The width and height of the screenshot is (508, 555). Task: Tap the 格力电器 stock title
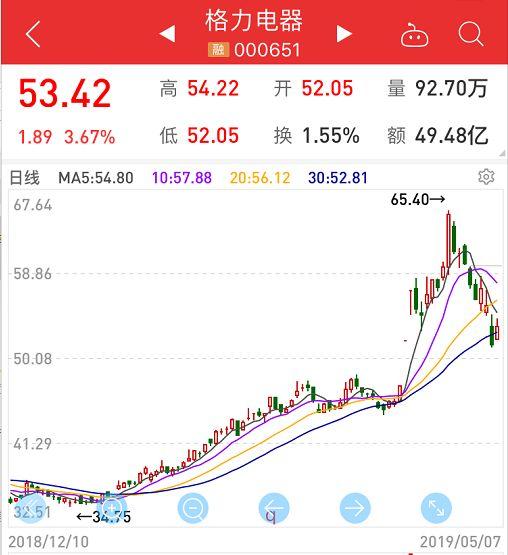tap(254, 21)
